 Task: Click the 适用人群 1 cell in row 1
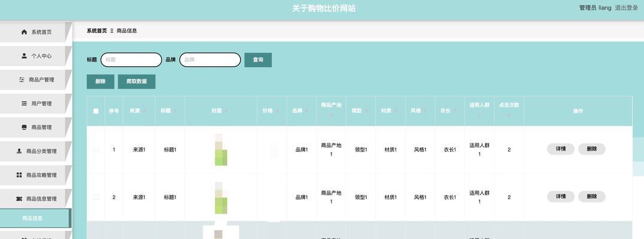point(479,150)
